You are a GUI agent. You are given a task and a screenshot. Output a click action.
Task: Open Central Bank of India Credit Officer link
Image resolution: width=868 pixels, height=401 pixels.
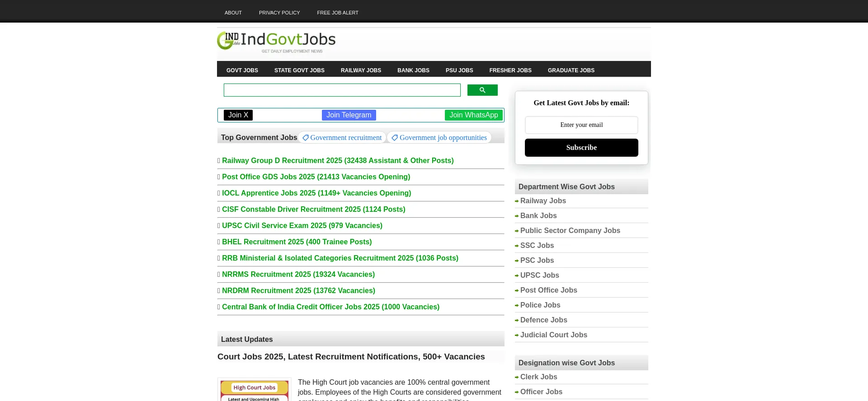coord(330,307)
